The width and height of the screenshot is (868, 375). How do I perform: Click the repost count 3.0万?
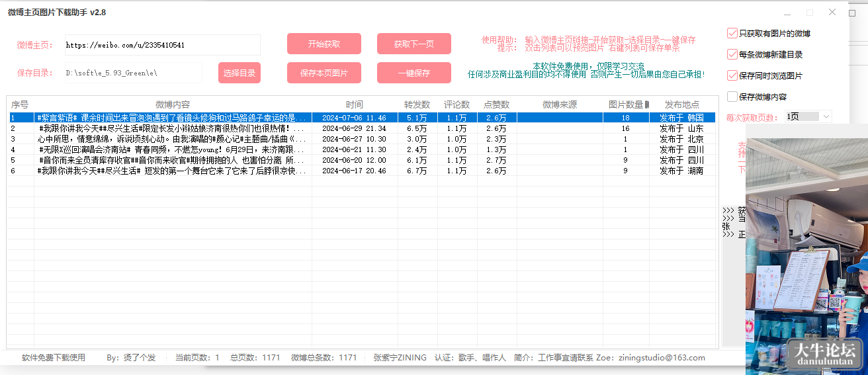(x=417, y=139)
